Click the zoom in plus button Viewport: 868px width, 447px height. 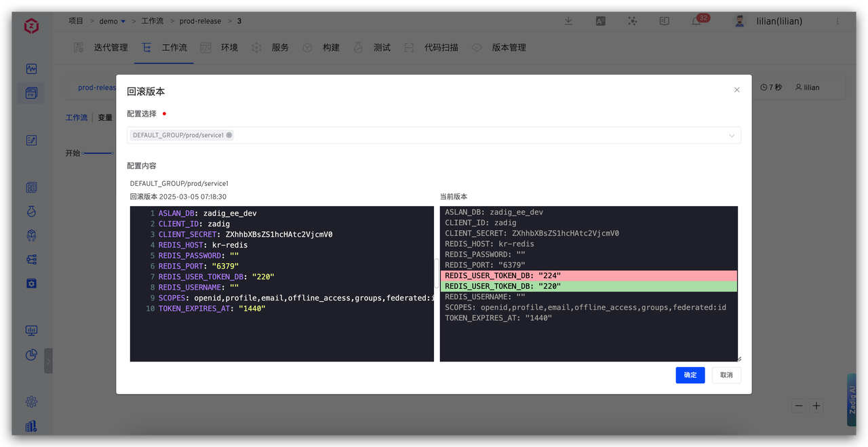(816, 406)
